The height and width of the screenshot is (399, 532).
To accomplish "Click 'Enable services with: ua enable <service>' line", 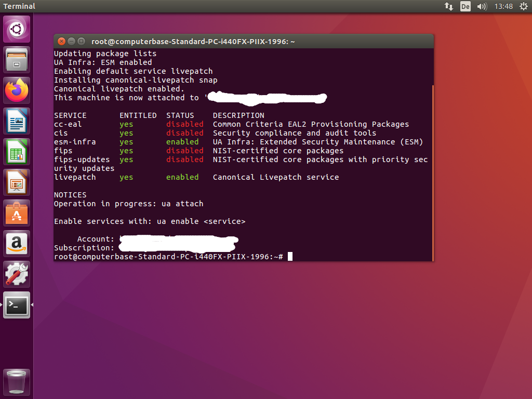I will [150, 221].
